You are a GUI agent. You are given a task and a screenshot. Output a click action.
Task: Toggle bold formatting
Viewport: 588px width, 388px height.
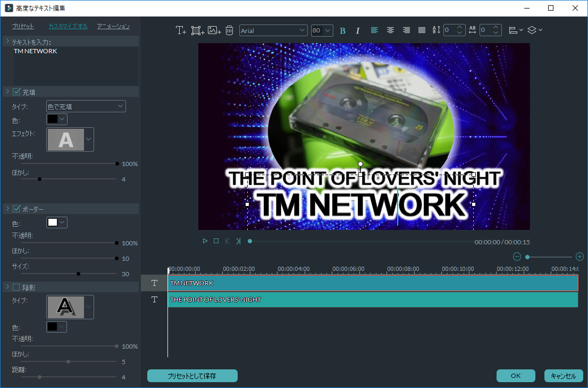coord(342,31)
